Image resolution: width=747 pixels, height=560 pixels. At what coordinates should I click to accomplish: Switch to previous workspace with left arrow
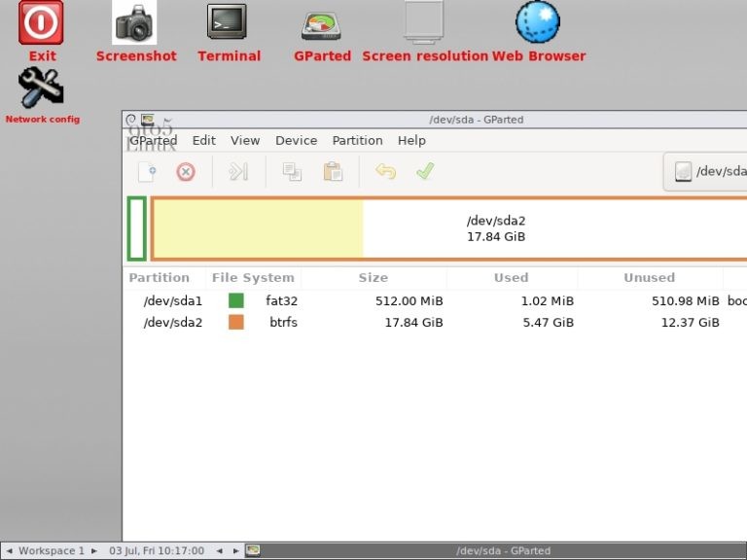click(9, 551)
